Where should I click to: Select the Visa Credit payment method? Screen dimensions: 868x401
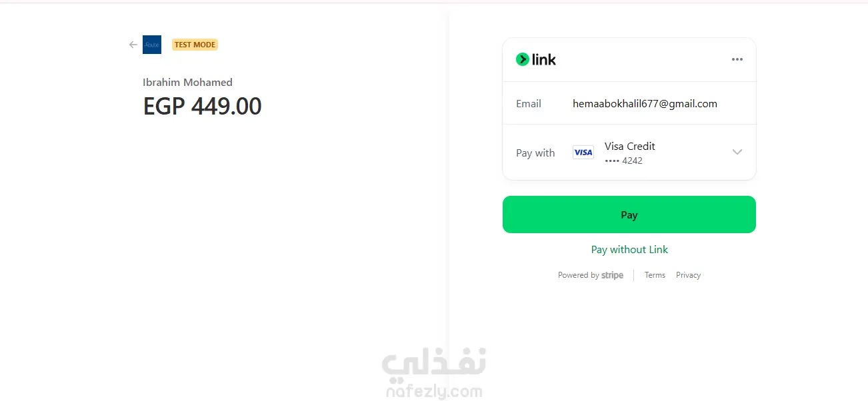click(x=629, y=147)
